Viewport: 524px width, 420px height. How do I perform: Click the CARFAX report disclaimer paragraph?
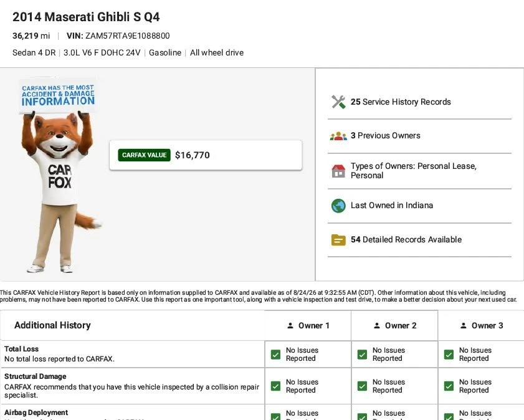tap(259, 296)
